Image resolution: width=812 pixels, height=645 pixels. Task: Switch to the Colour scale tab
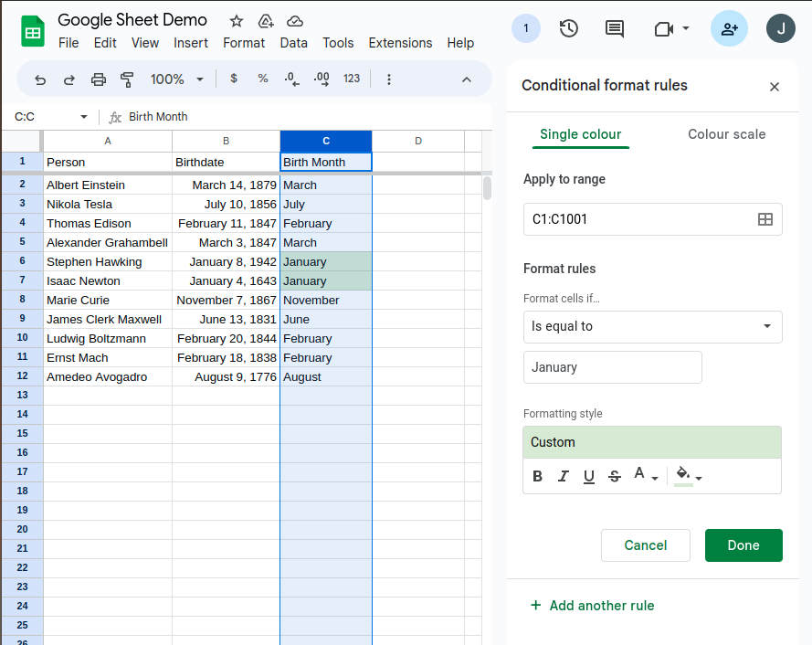726,134
